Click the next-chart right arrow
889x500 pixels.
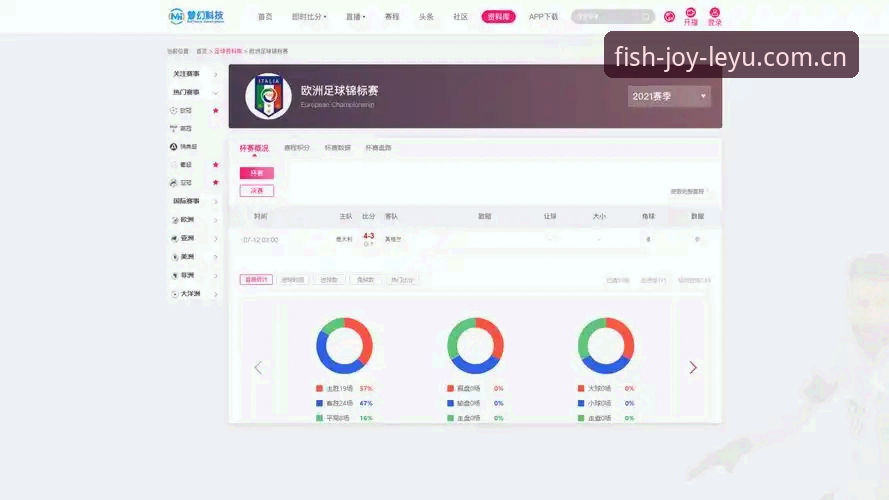(693, 367)
